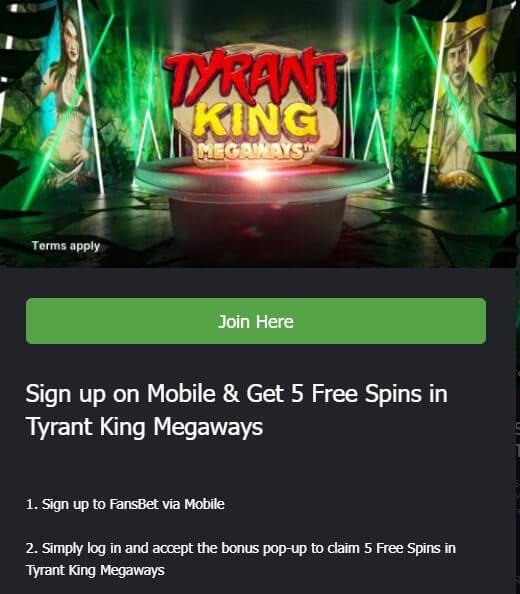Click step 2 Simply log in instruction
Viewport: 520px width, 594px height.
[240, 559]
